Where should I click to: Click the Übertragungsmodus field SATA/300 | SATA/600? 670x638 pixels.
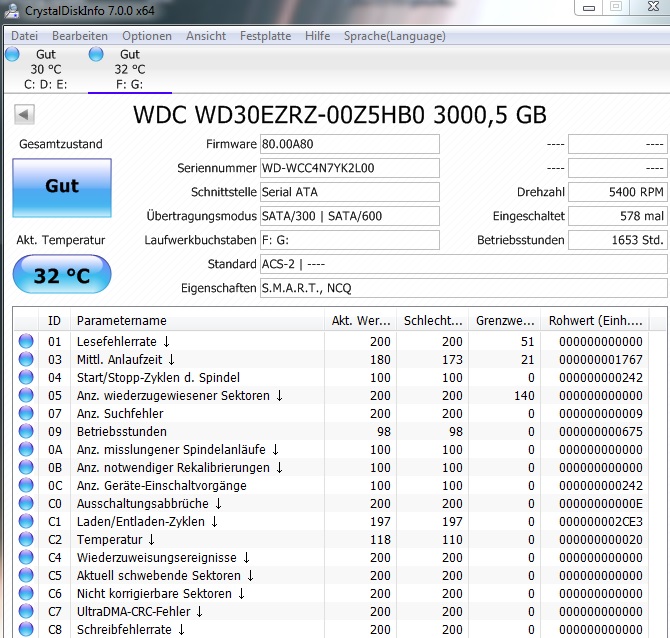pyautogui.click(x=350, y=216)
